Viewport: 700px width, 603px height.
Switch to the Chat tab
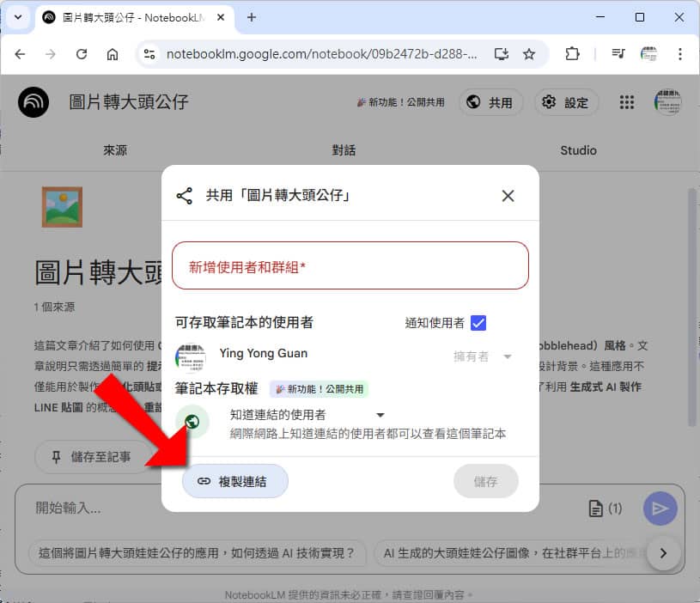[x=344, y=150]
